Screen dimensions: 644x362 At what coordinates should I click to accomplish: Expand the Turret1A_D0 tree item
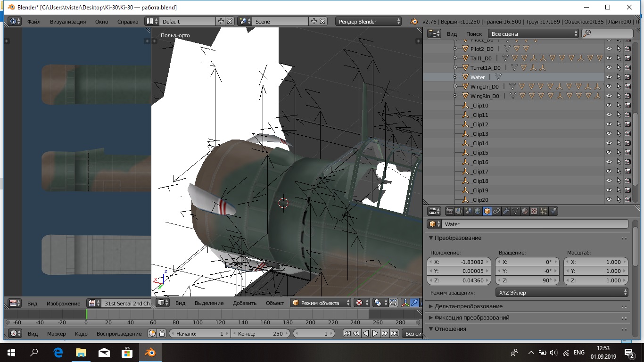pos(455,68)
